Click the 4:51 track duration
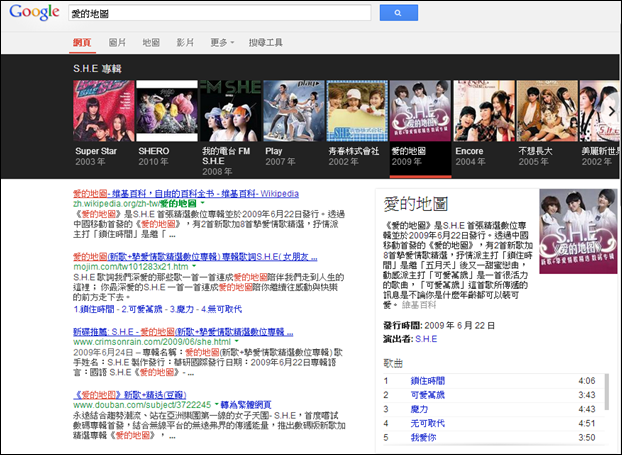Screen dimensions: 622x455 (587, 424)
